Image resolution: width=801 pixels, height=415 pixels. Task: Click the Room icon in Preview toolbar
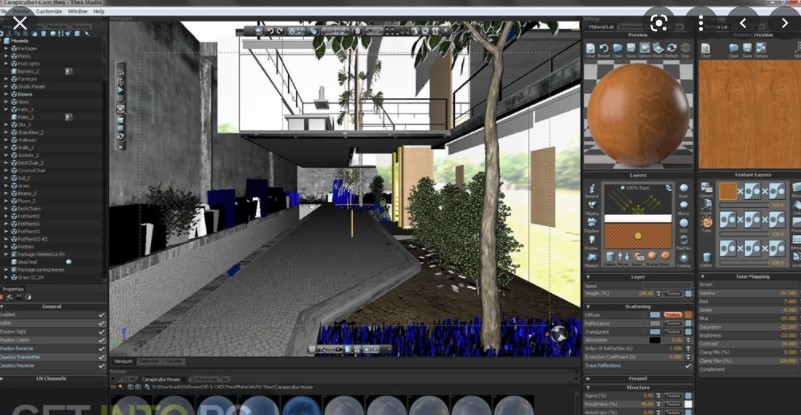tap(658, 50)
